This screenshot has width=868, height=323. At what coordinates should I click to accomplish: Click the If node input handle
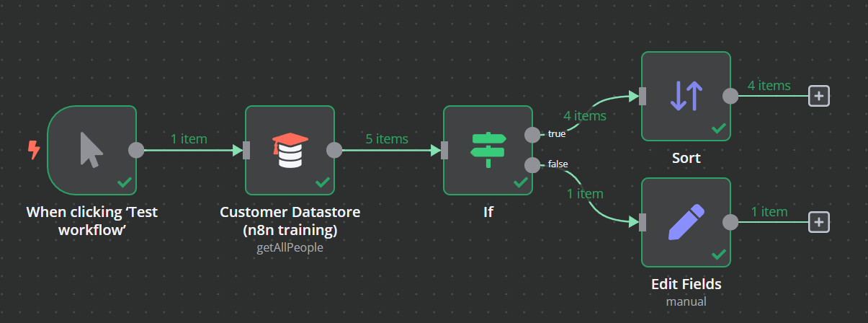click(444, 150)
